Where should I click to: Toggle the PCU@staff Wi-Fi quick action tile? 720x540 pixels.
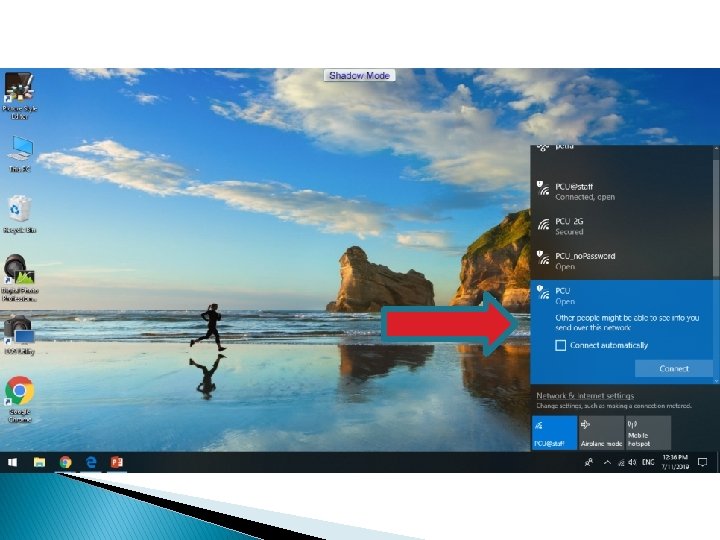coord(554,433)
